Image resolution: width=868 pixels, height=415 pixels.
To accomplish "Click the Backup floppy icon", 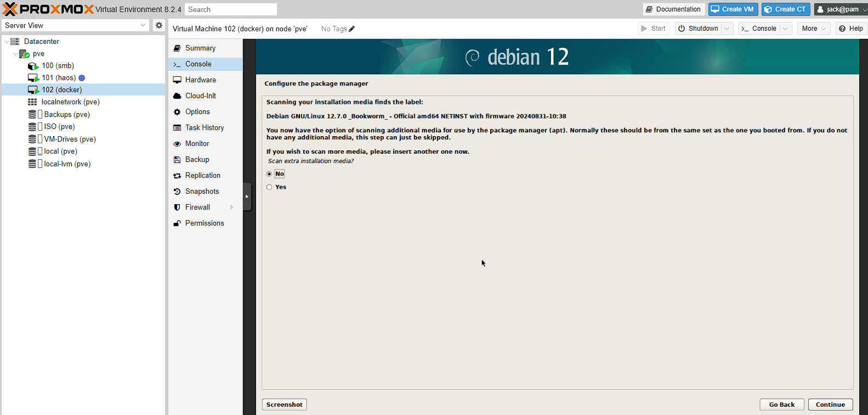I will click(x=177, y=160).
